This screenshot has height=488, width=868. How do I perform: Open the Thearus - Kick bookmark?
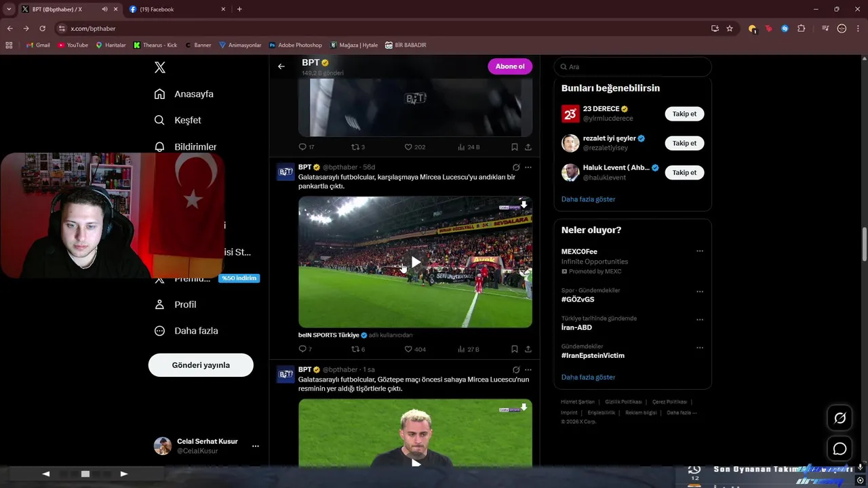(155, 45)
